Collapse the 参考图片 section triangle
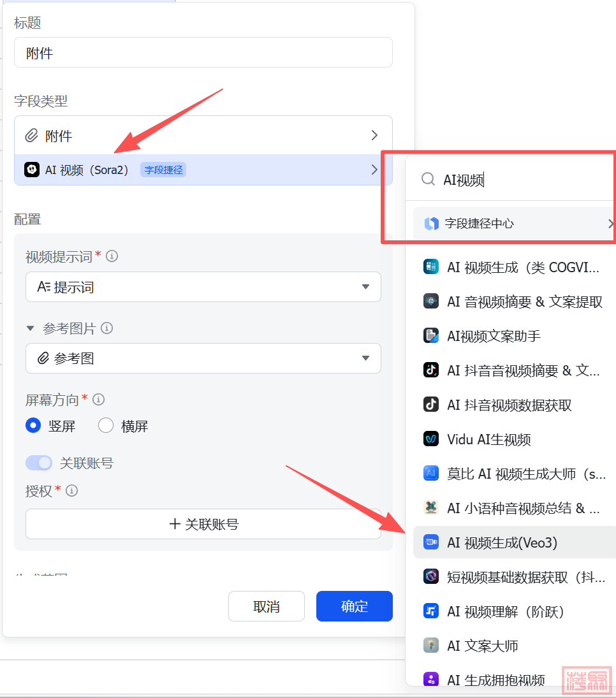616x698 pixels. tap(30, 328)
